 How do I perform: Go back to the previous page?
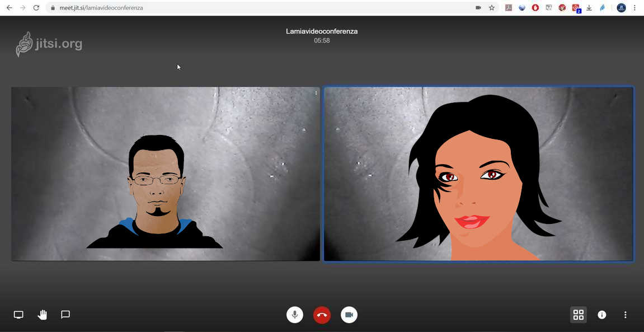[9, 8]
